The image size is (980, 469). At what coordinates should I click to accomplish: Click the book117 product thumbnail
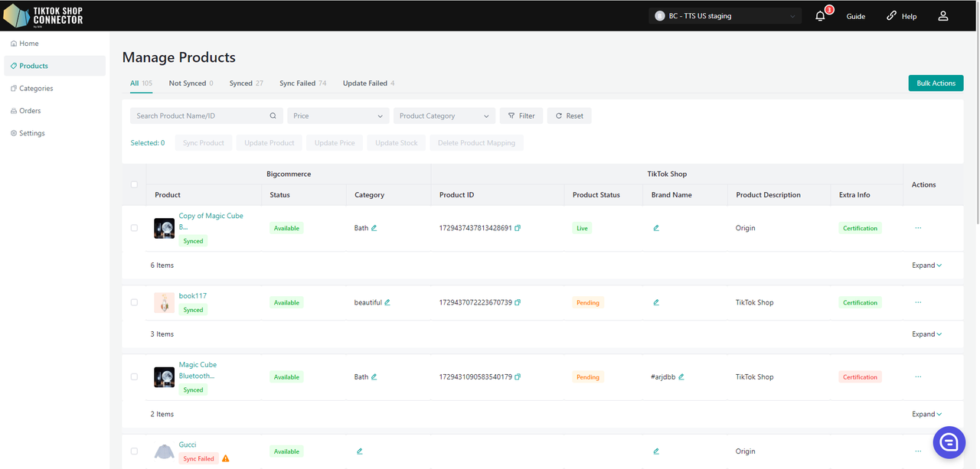point(164,302)
